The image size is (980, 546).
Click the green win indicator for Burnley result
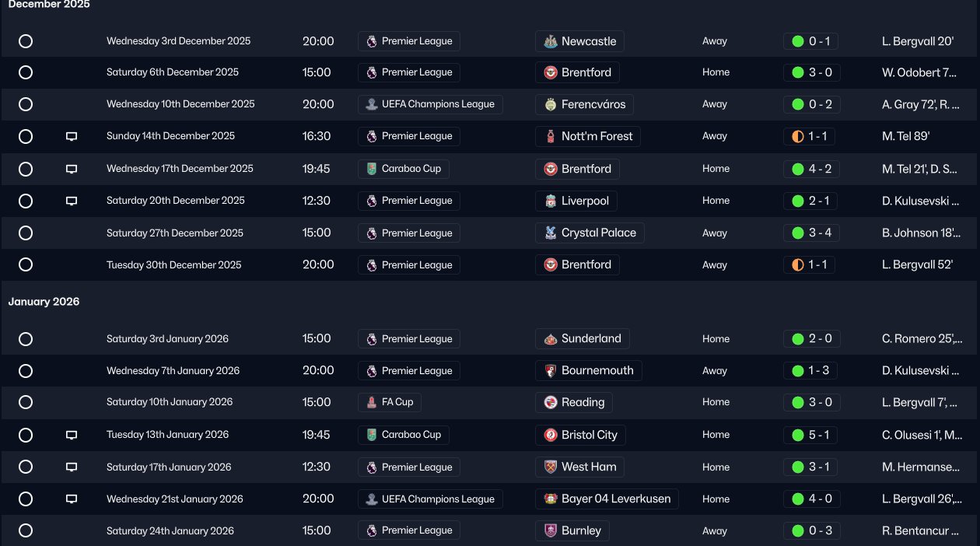pos(797,531)
